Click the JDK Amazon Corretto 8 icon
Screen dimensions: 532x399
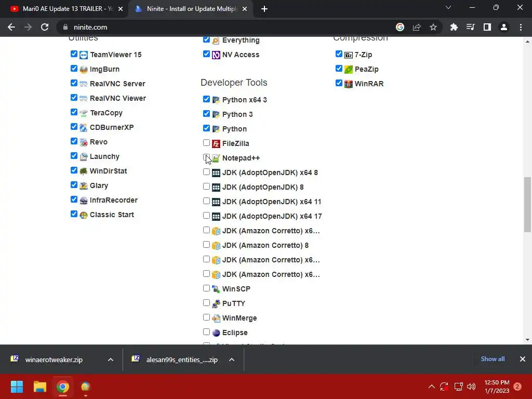click(216, 245)
